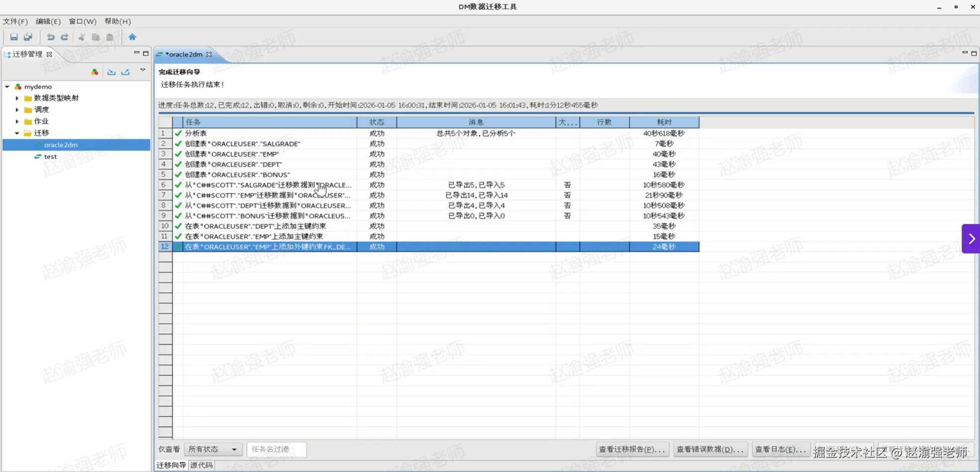Click 查看日志(E)... button
This screenshot has width=980, height=472.
pos(781,449)
